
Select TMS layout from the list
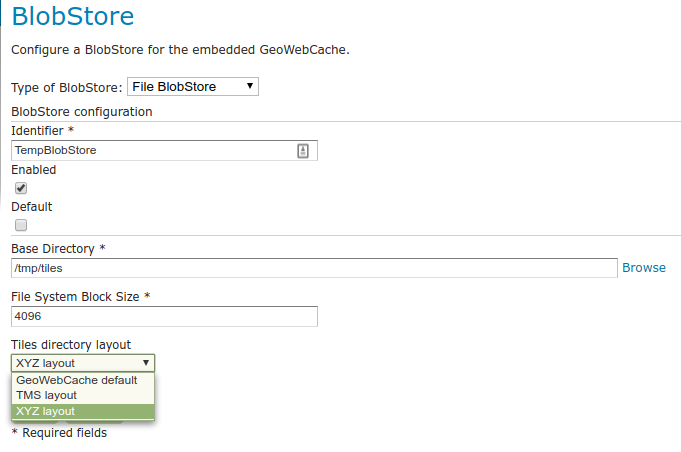[47, 395]
